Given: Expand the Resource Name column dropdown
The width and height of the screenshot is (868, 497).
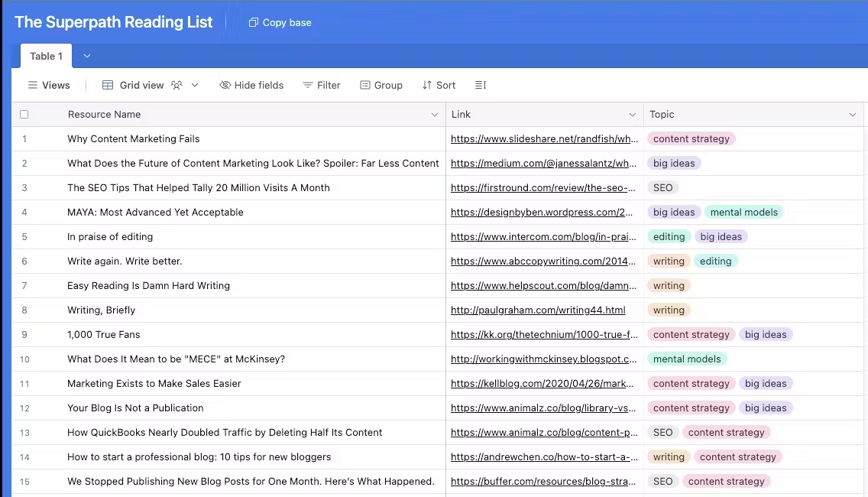Looking at the screenshot, I should [435, 115].
